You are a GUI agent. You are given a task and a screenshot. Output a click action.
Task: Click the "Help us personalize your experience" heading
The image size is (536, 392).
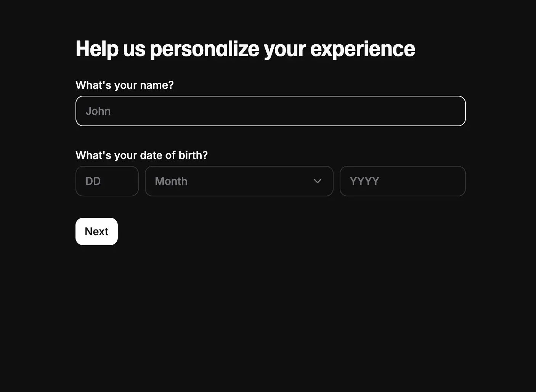(245, 49)
